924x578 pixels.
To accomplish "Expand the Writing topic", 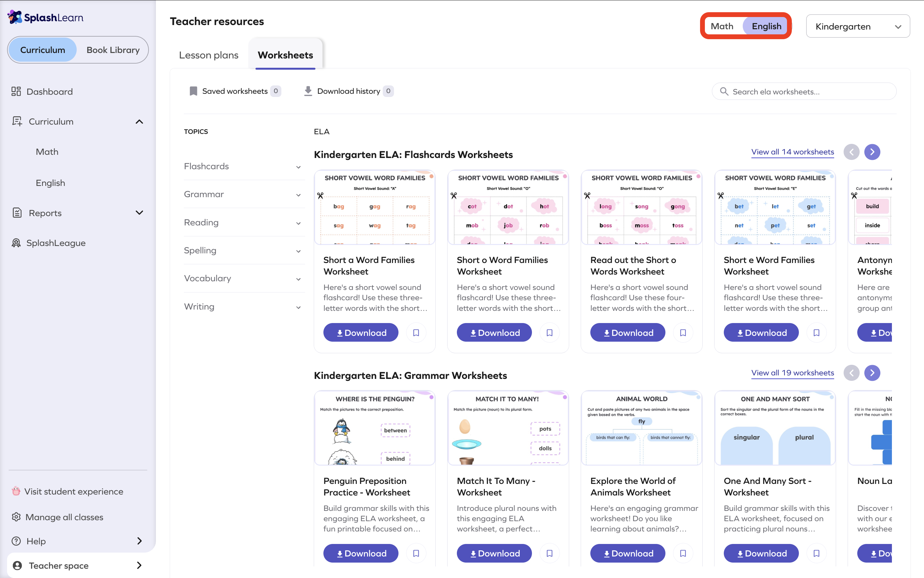I will (x=244, y=307).
